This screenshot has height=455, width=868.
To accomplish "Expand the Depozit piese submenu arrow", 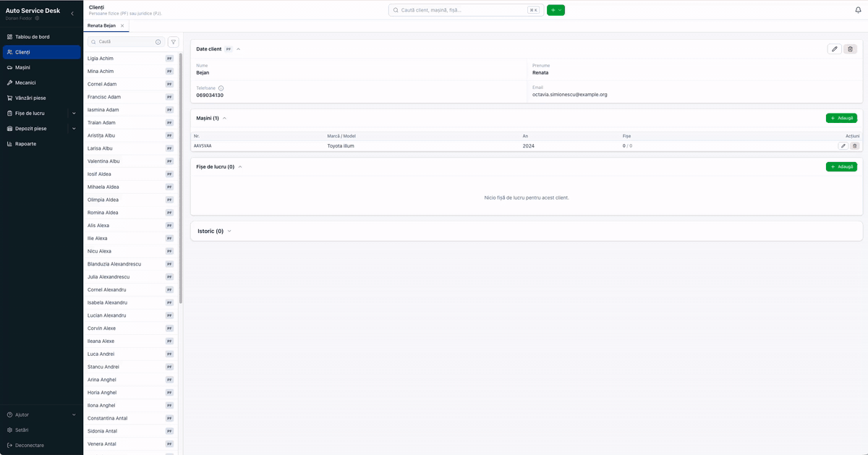I will tap(74, 129).
